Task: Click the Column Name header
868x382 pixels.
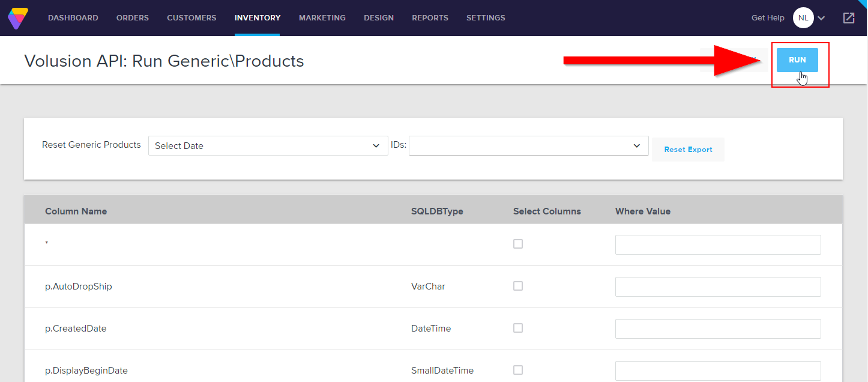Action: pos(76,211)
